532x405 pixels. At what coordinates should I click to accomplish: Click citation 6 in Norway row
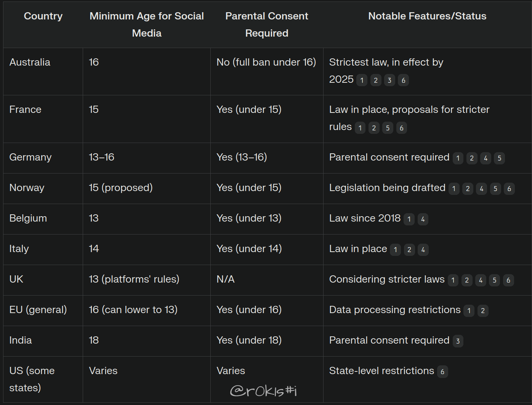click(x=509, y=188)
